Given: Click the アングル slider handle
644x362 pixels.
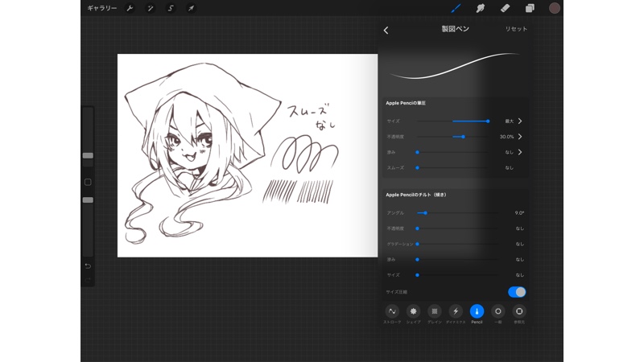Looking at the screenshot, I should point(425,213).
